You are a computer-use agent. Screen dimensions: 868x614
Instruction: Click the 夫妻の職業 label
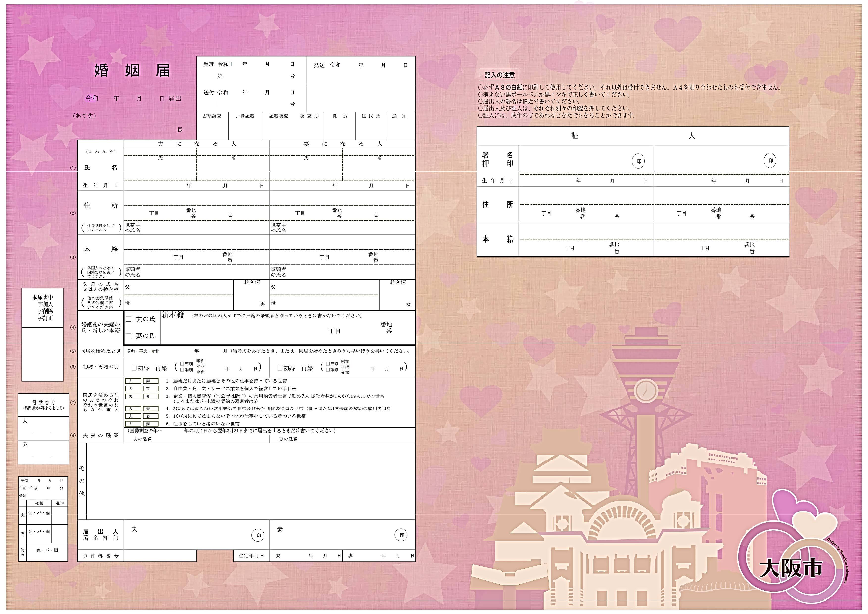[x=100, y=435]
